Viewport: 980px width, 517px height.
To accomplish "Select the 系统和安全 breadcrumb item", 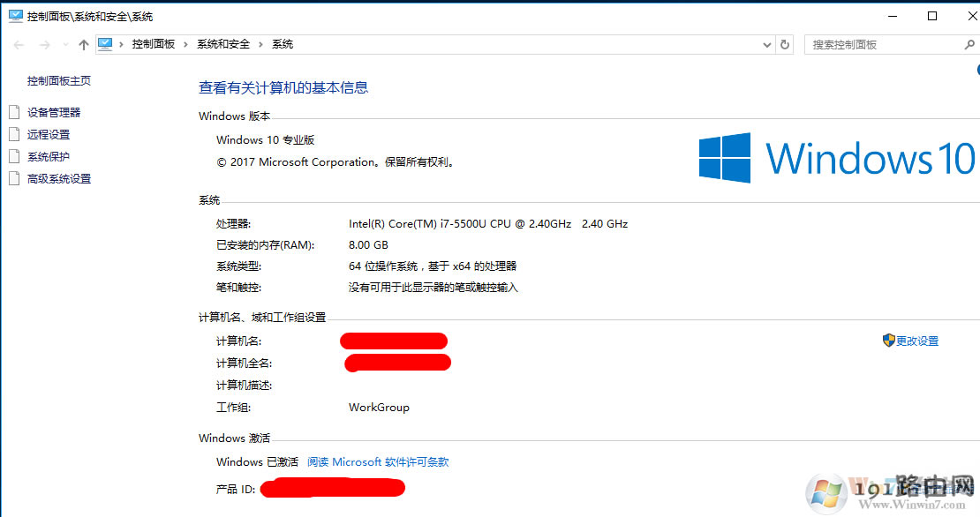I will (x=223, y=44).
